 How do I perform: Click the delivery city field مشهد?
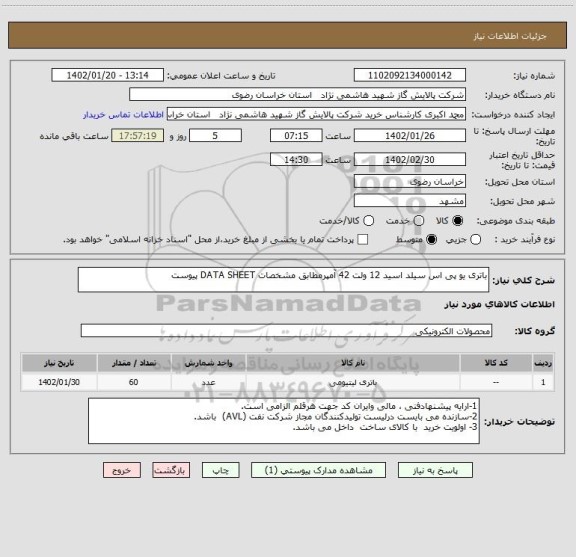(410, 201)
